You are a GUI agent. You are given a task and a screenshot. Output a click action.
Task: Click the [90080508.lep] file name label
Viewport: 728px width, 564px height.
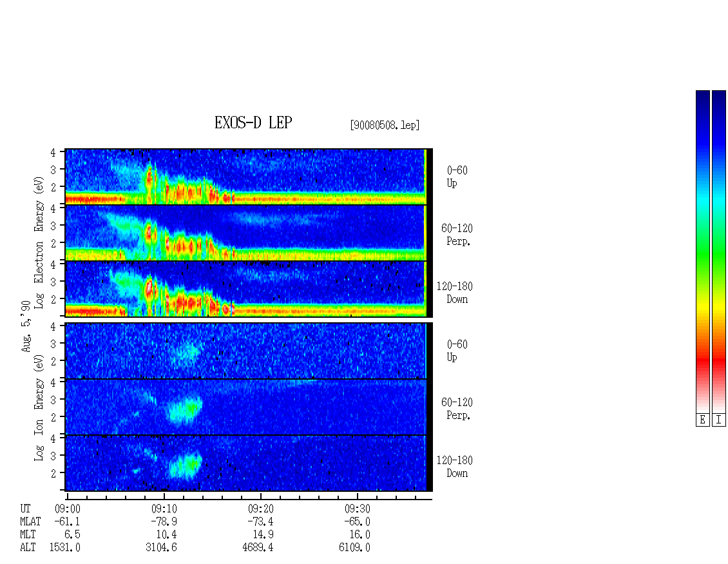(385, 125)
